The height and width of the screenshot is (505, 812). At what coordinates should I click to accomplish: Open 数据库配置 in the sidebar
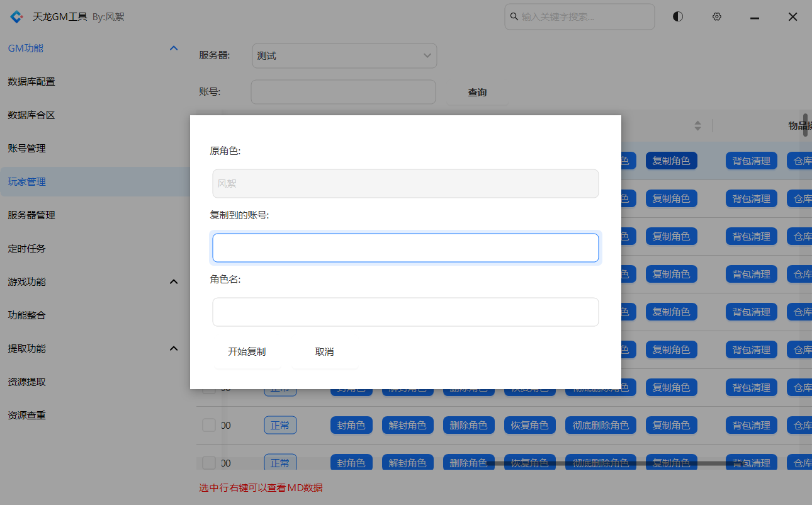pyautogui.click(x=31, y=82)
